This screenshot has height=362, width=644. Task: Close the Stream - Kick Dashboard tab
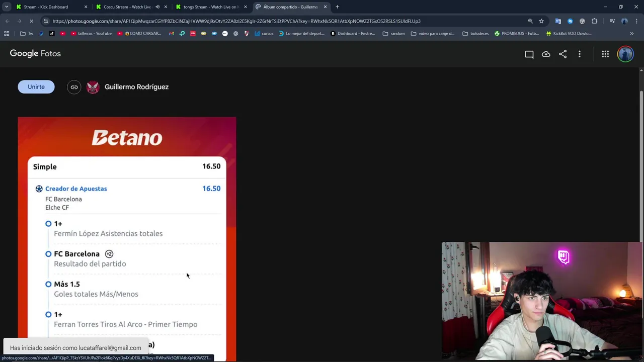tap(86, 7)
